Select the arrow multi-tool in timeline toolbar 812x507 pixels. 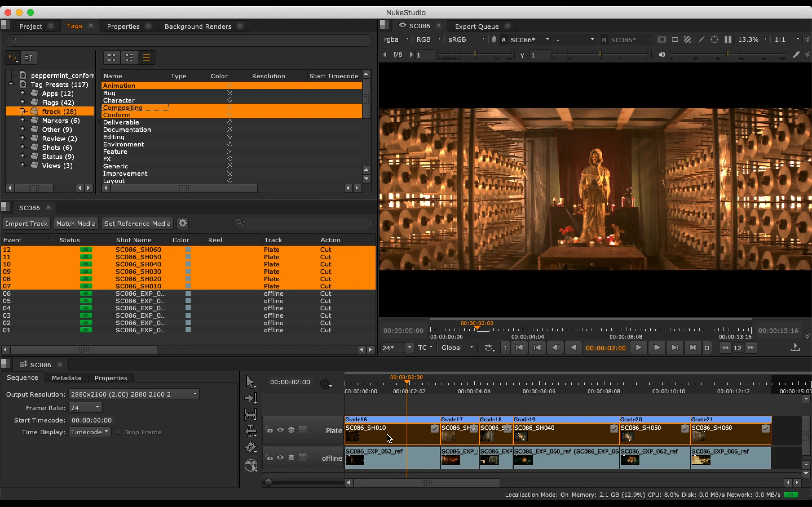[250, 382]
